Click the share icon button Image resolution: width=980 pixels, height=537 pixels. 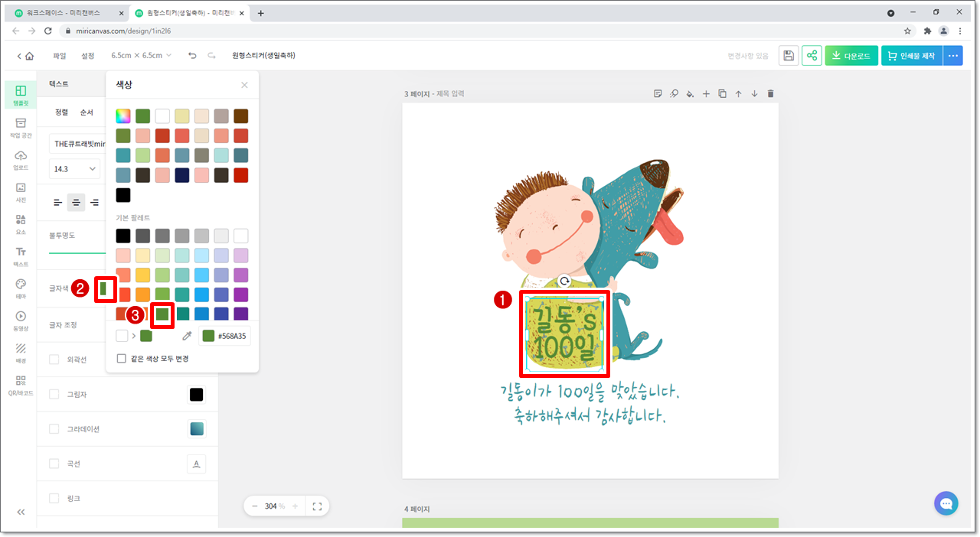tap(812, 56)
